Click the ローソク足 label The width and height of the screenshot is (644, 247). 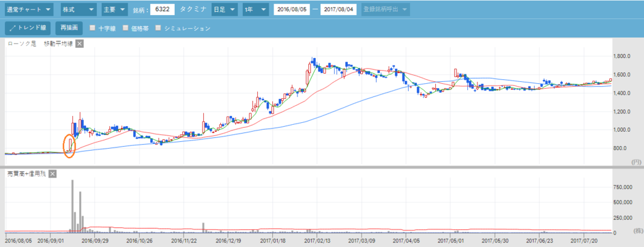click(22, 44)
